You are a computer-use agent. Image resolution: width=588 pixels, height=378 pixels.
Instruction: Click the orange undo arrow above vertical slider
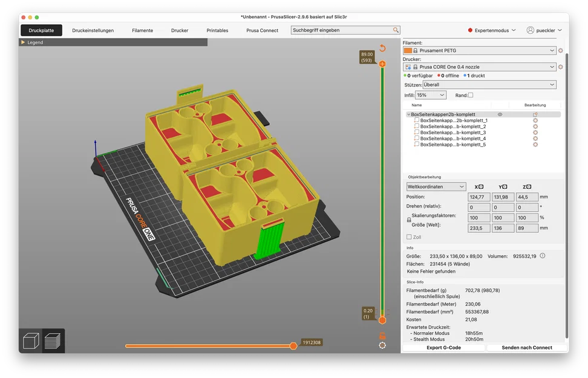coord(382,48)
